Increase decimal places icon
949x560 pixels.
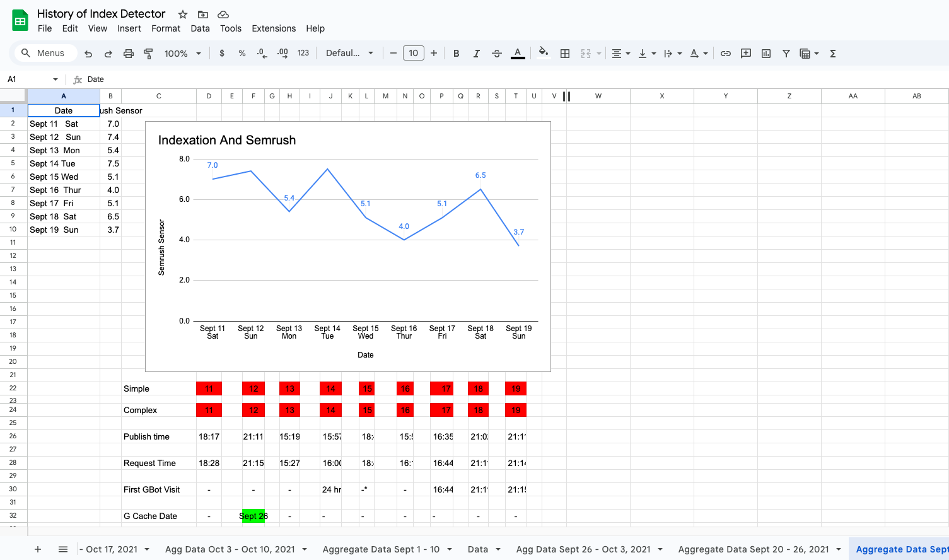[282, 54]
